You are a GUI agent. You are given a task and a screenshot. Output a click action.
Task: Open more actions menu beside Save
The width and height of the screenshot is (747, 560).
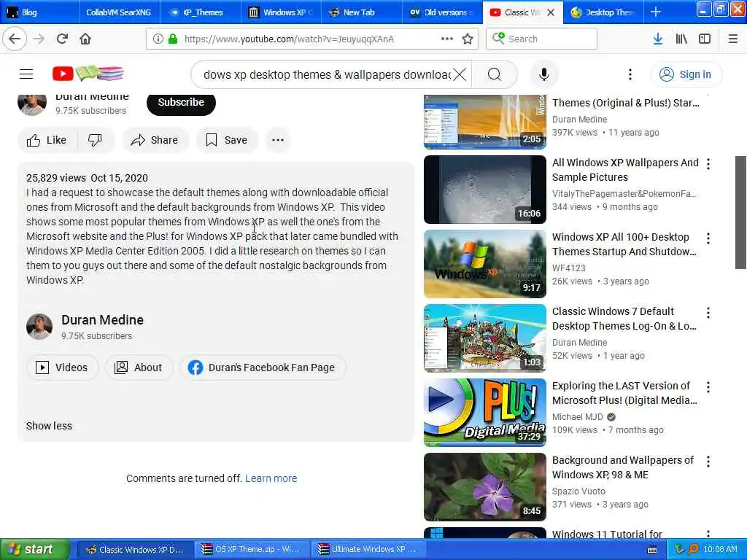278,140
